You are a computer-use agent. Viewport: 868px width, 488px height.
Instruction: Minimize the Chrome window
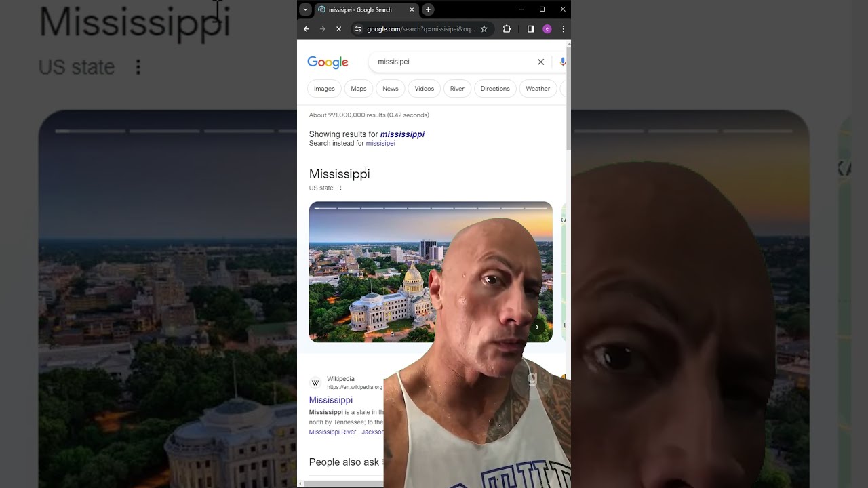point(521,9)
